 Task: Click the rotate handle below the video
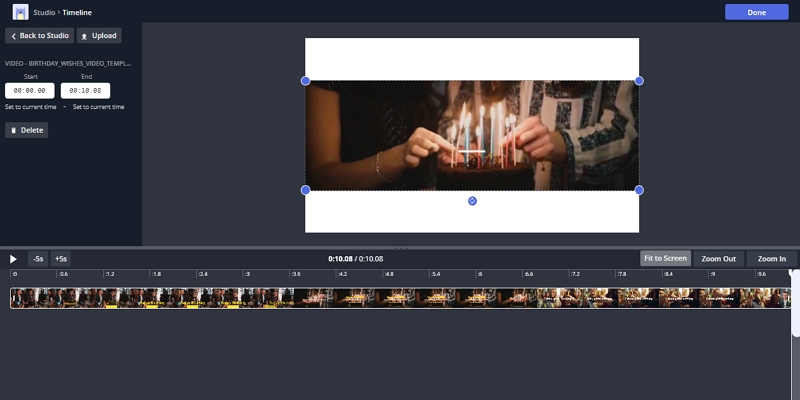[x=472, y=201]
